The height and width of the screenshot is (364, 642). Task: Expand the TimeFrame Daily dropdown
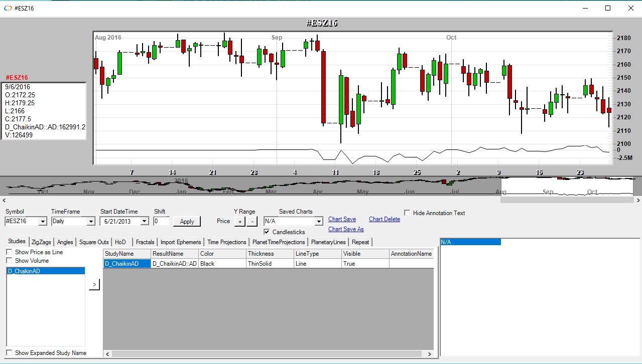tap(91, 221)
